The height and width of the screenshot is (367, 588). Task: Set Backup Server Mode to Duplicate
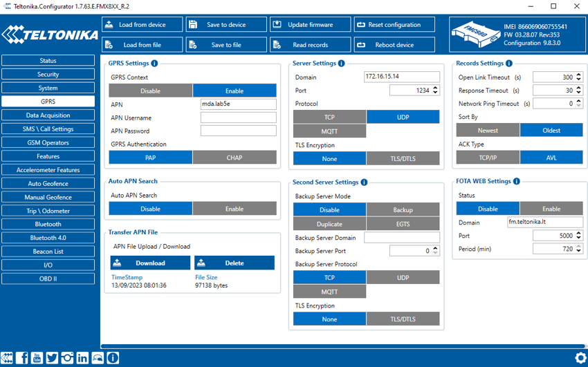point(329,224)
